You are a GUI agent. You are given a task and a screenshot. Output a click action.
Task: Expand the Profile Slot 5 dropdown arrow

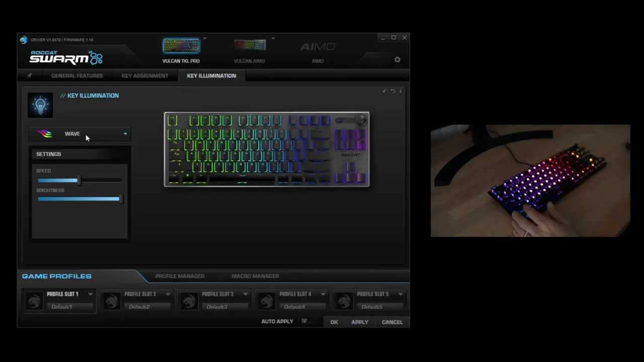[400, 294]
